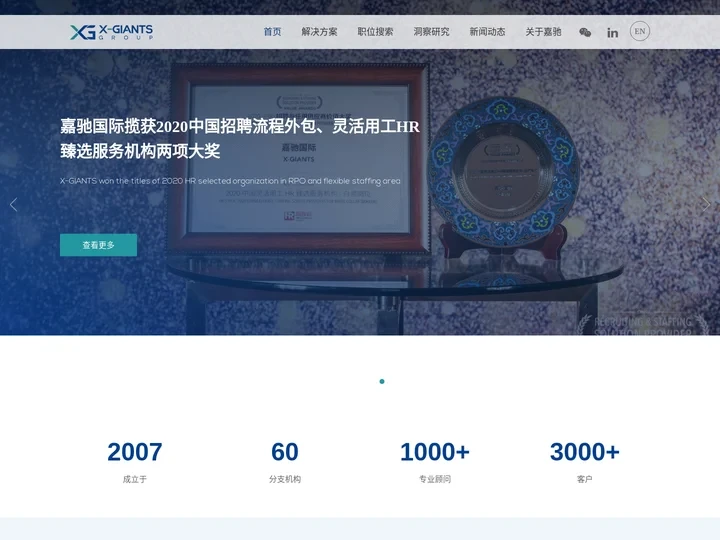Click the banner headline about 2020 awards
Image resolution: width=720 pixels, height=540 pixels.
(240, 138)
